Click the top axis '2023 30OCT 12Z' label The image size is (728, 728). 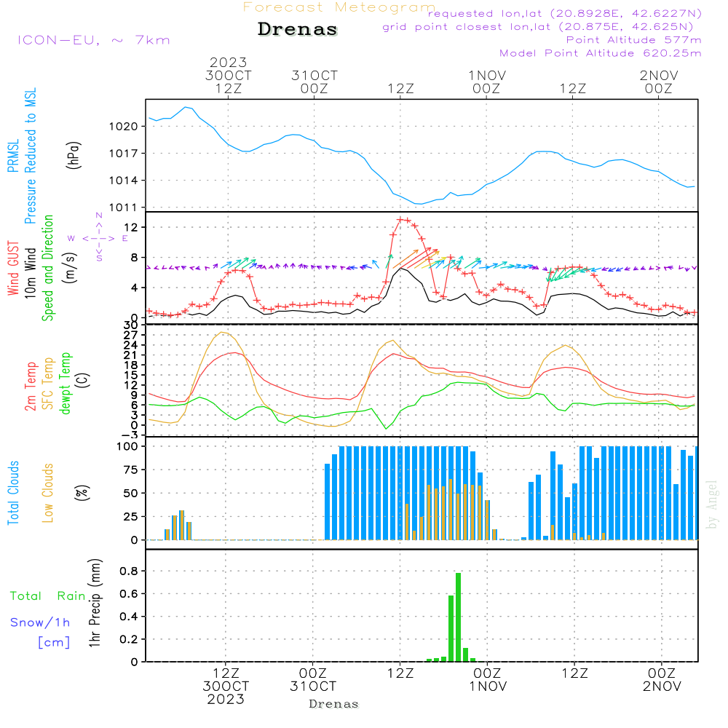[229, 75]
